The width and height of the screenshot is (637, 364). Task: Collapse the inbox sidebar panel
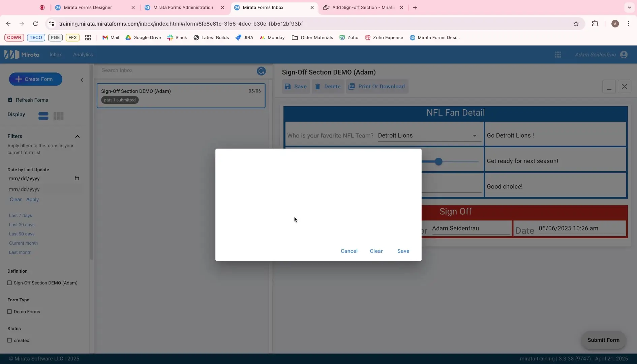click(x=82, y=80)
